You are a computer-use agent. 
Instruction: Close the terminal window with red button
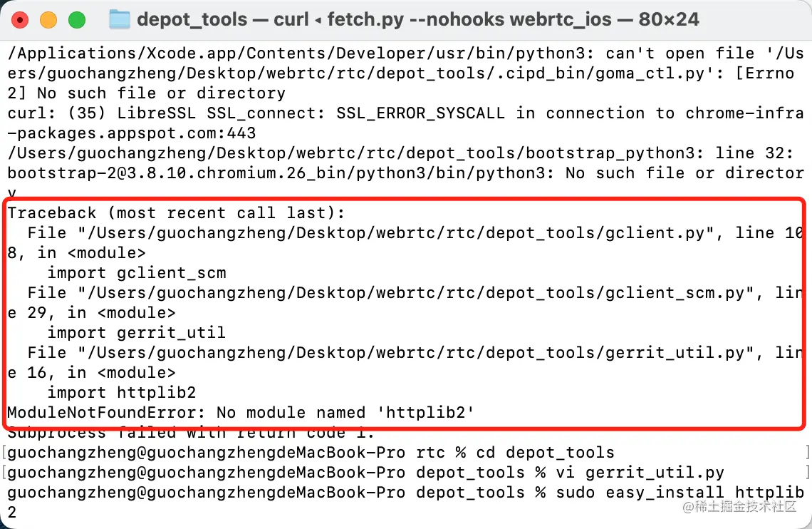20,20
